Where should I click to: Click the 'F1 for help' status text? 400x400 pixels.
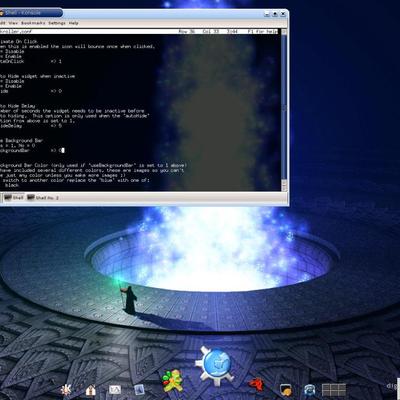(262, 31)
